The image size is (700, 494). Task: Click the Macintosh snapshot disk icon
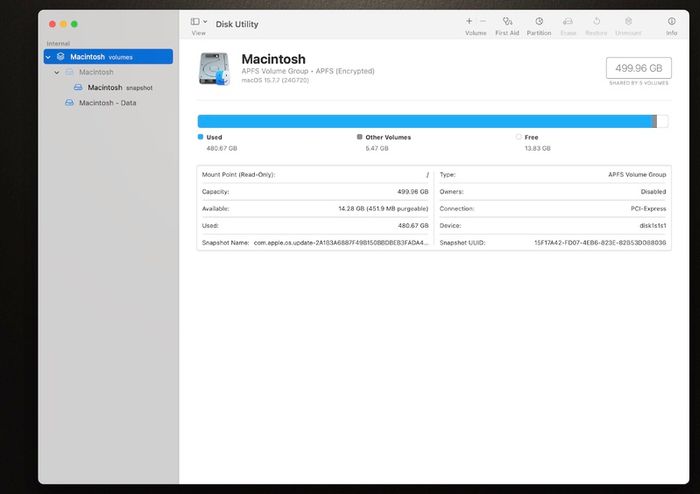pyautogui.click(x=78, y=87)
